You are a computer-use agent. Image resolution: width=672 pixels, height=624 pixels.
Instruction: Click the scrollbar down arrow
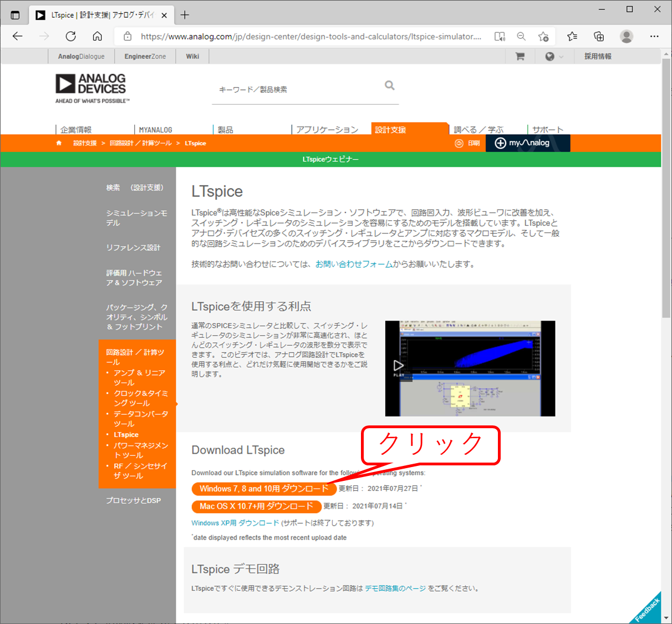pos(666,618)
